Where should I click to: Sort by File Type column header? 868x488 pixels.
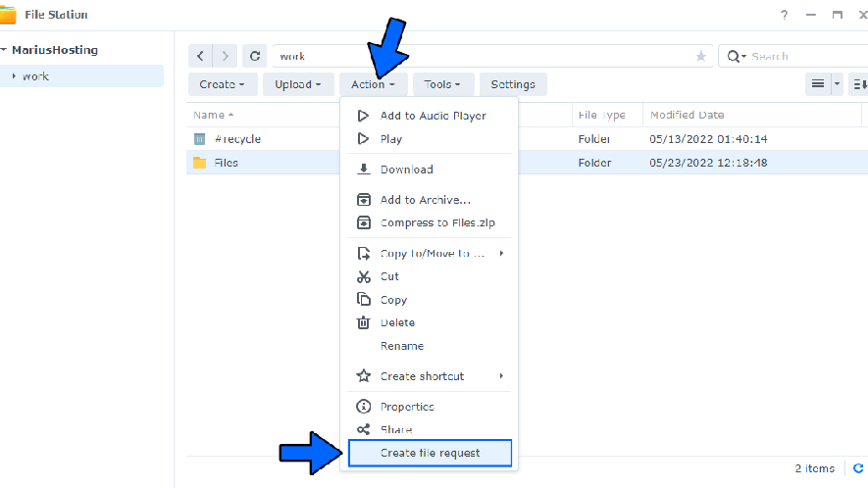(x=602, y=115)
